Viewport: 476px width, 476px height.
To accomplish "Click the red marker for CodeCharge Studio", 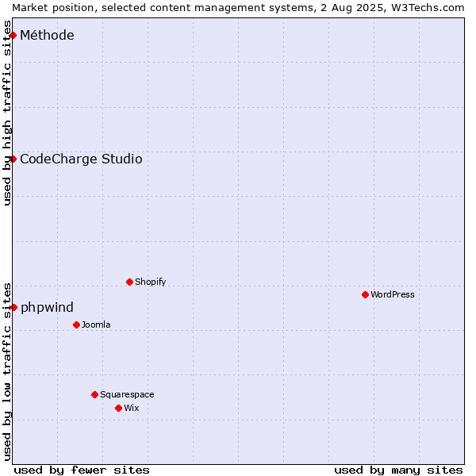I will click(x=13, y=159).
